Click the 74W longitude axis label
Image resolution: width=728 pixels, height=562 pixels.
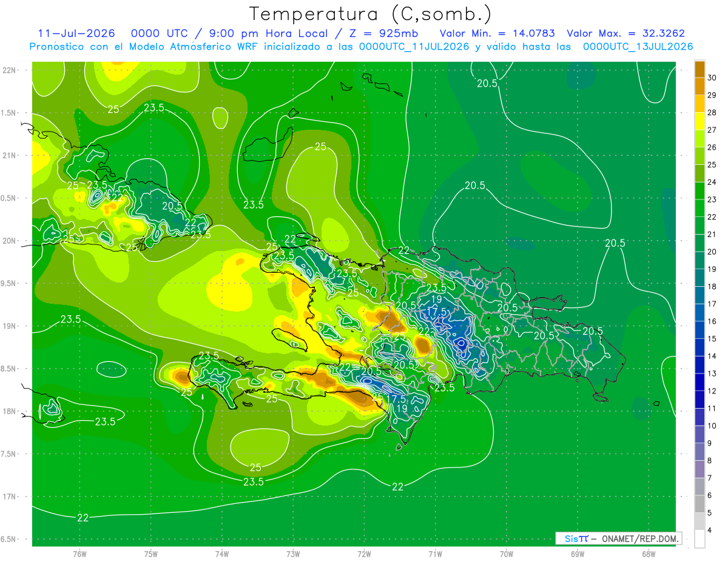[222, 554]
